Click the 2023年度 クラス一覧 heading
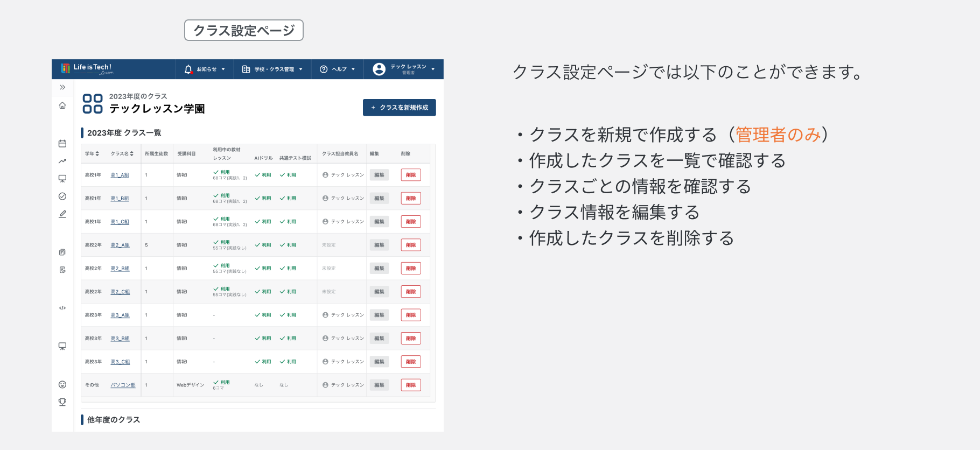Viewport: 980px width, 450px height. 124,133
